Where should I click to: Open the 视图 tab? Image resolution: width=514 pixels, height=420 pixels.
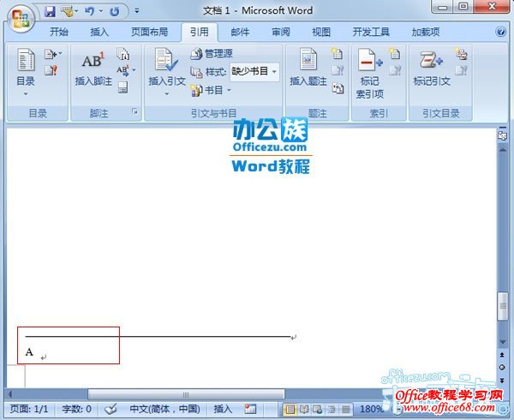tap(321, 32)
